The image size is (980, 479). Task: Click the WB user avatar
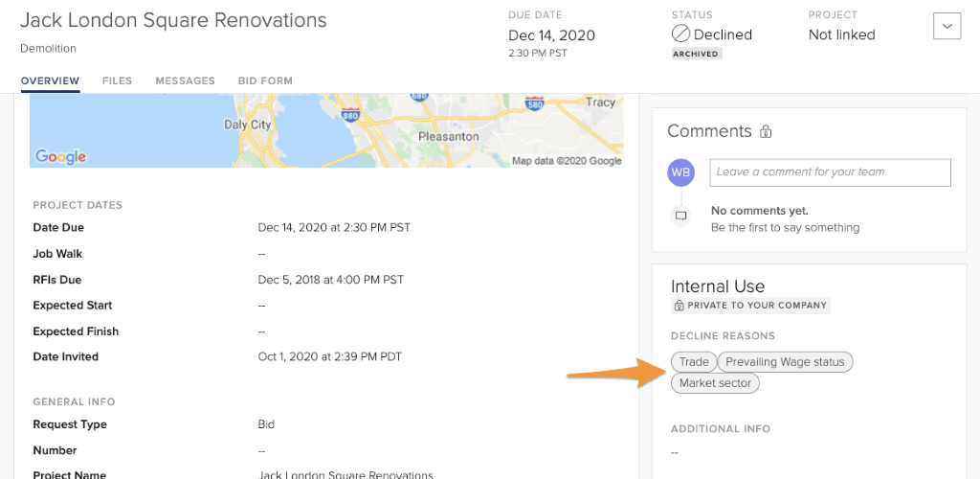(680, 172)
